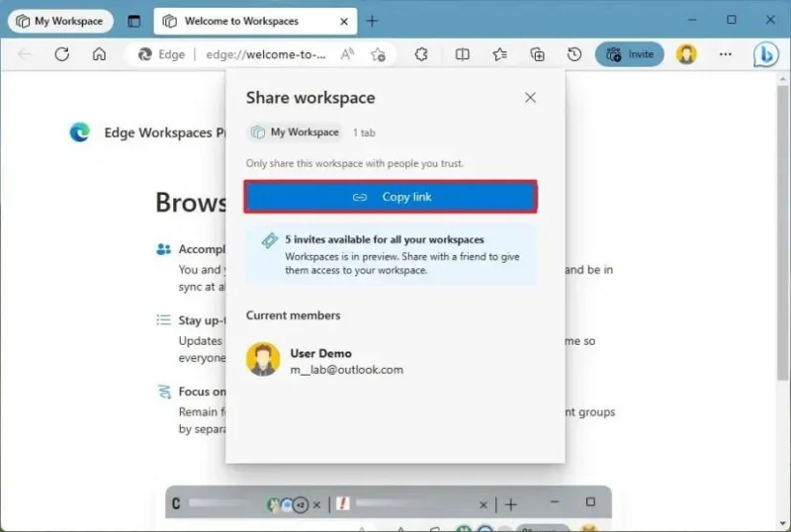Click the Copy link button

391,197
